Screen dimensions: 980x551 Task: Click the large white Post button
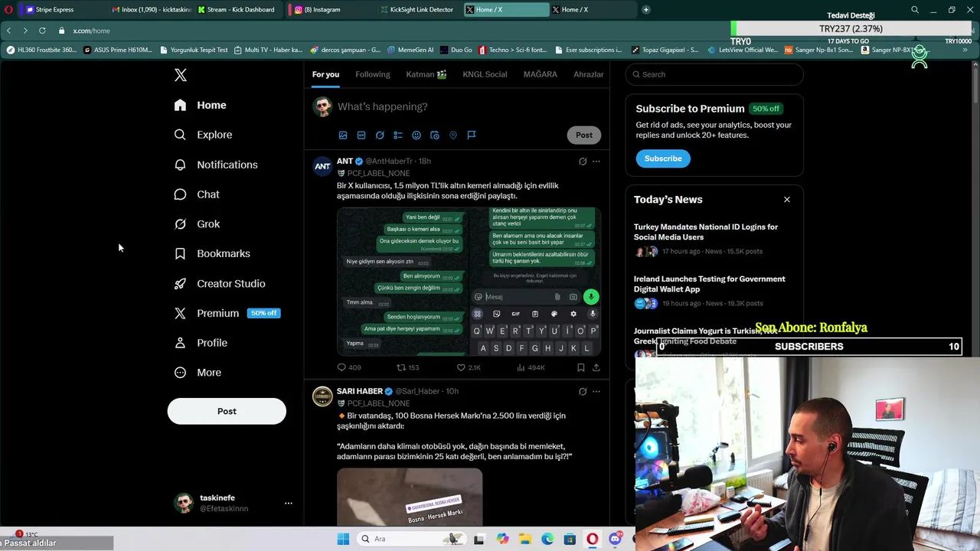pyautogui.click(x=227, y=411)
